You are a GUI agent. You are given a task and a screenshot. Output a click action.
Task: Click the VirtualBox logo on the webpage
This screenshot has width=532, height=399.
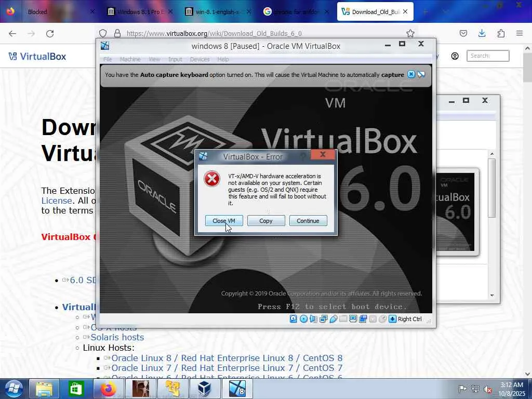(x=37, y=56)
